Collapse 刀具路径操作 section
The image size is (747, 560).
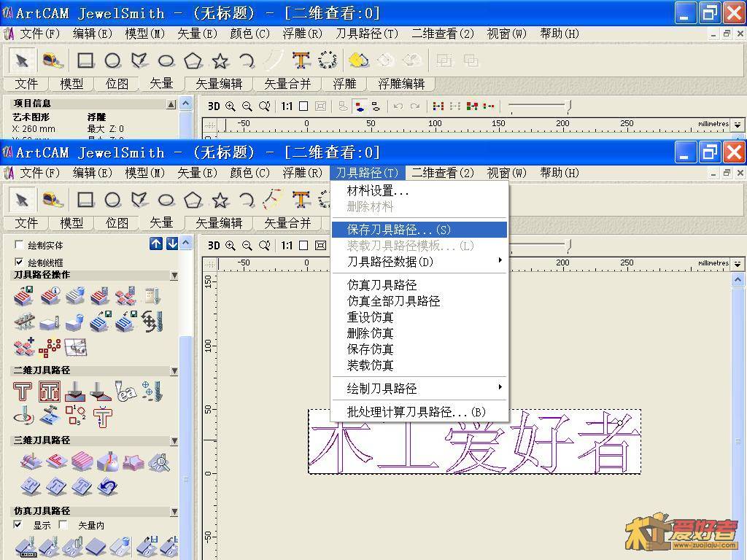pyautogui.click(x=174, y=275)
